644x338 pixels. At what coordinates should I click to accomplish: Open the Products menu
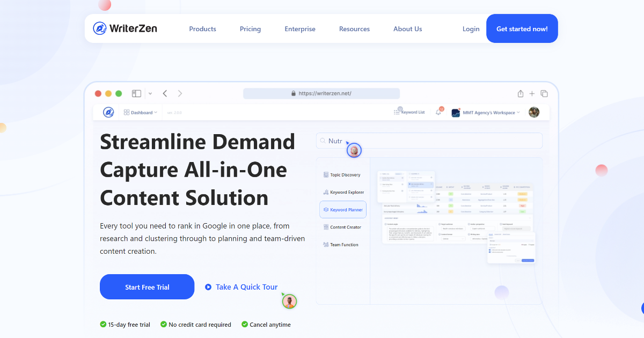click(x=202, y=29)
